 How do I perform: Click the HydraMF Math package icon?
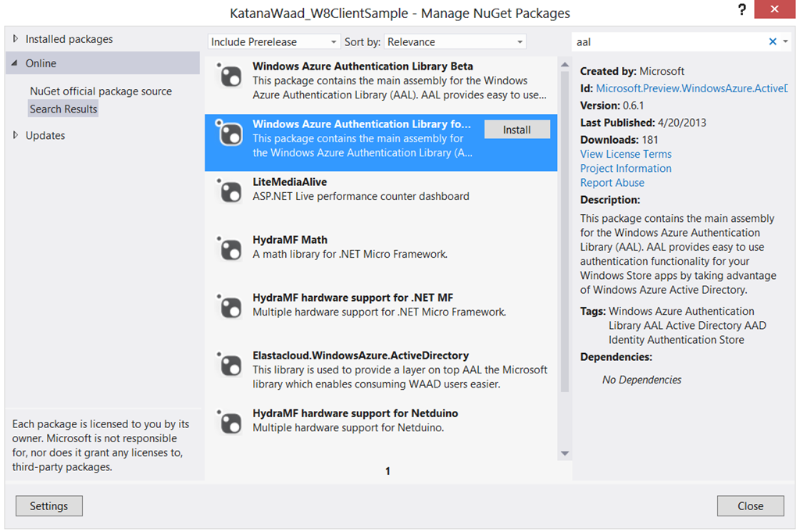coord(229,249)
